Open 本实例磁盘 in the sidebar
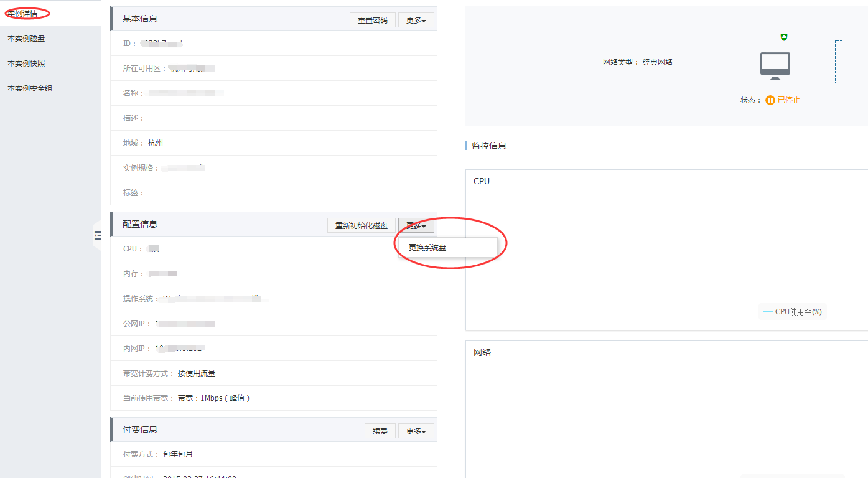The height and width of the screenshot is (478, 868). pos(26,39)
